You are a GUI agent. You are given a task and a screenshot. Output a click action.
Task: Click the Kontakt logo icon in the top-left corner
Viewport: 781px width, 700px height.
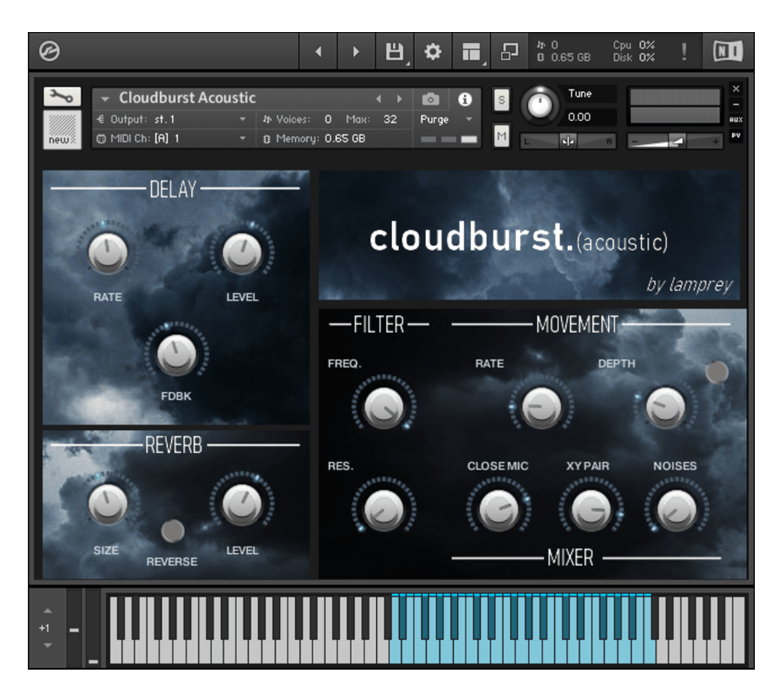click(49, 51)
